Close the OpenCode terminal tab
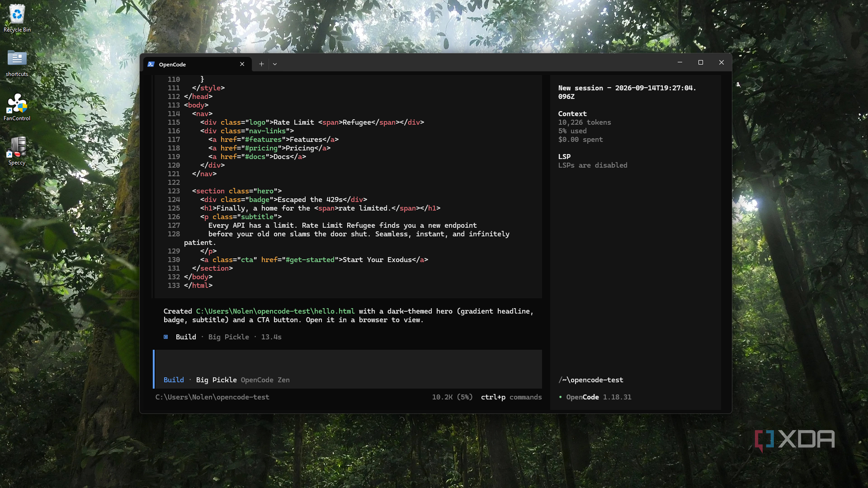Image resolution: width=868 pixels, height=488 pixels. (x=242, y=64)
